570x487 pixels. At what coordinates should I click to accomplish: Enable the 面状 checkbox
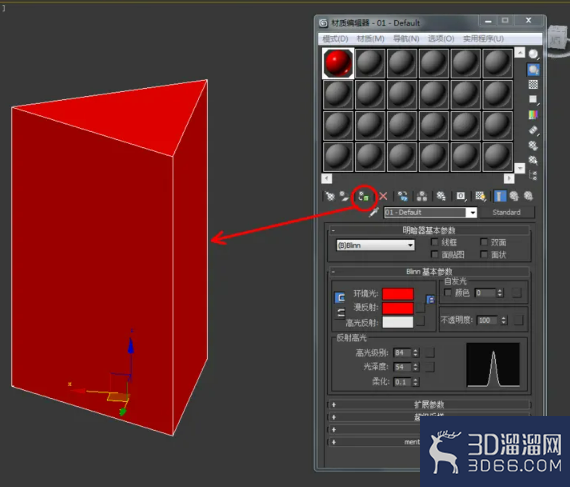(x=483, y=254)
